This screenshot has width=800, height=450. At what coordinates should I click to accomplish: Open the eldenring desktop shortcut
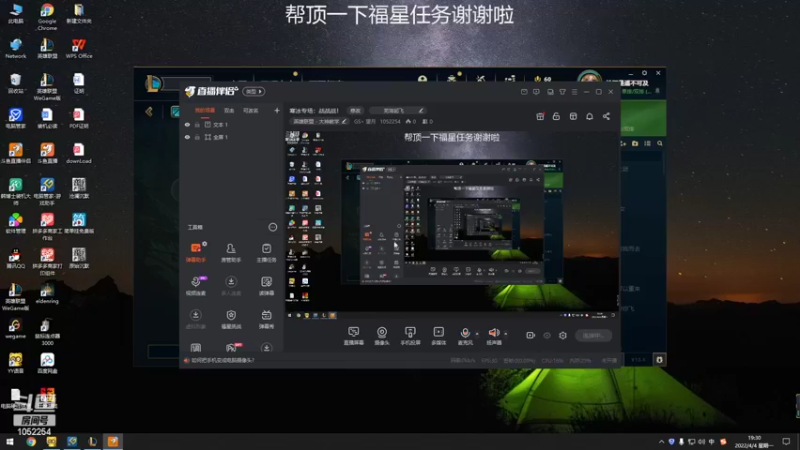tap(47, 293)
